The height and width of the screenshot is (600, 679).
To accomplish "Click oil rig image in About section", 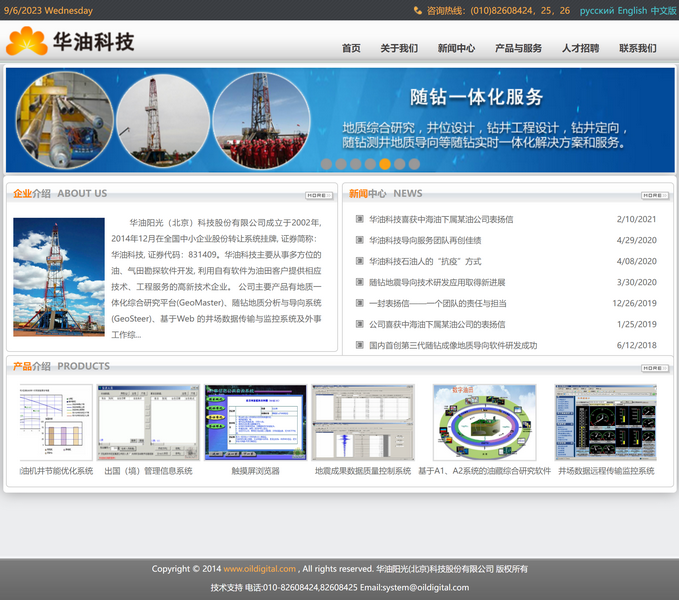I will tap(58, 277).
